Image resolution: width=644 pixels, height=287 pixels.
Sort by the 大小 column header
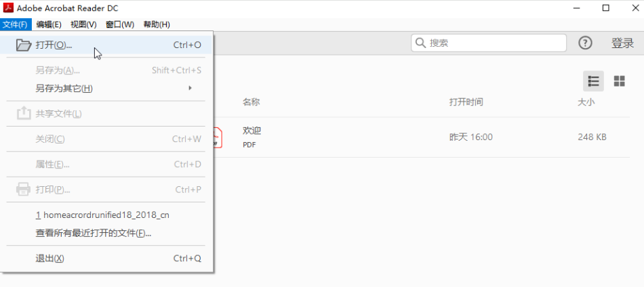(x=586, y=102)
